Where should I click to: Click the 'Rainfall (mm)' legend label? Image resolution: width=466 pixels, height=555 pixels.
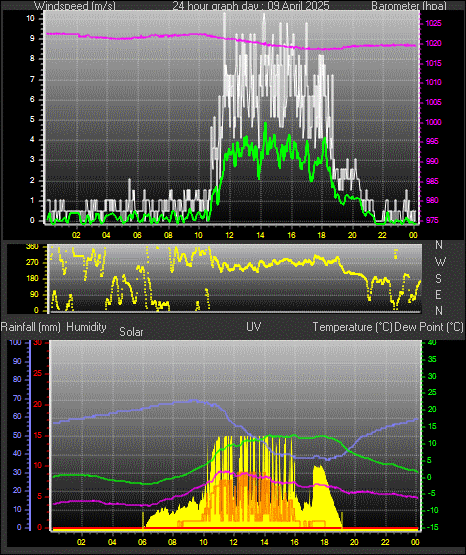(30, 327)
